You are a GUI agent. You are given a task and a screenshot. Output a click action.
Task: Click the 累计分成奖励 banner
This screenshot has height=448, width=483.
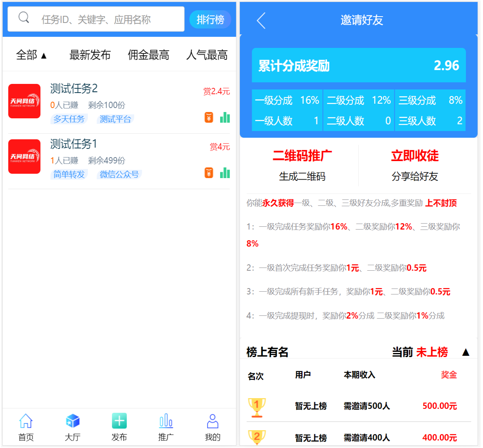coord(359,65)
